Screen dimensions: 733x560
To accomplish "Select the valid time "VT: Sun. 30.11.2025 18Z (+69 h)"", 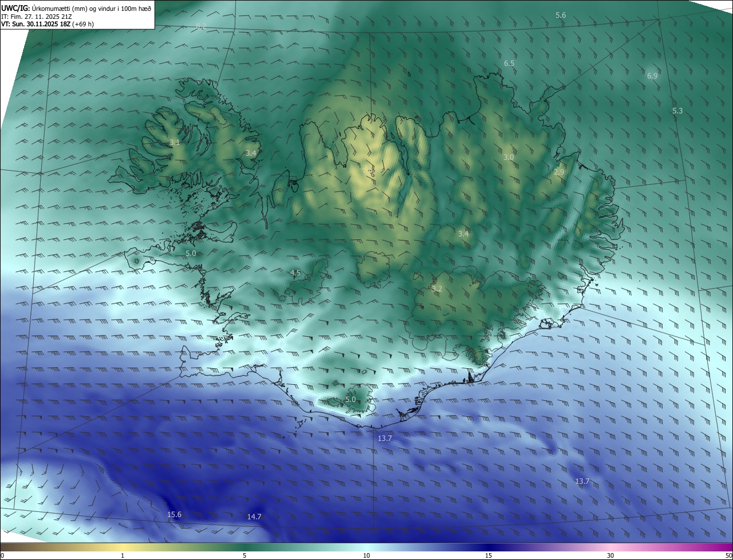I will pos(48,24).
